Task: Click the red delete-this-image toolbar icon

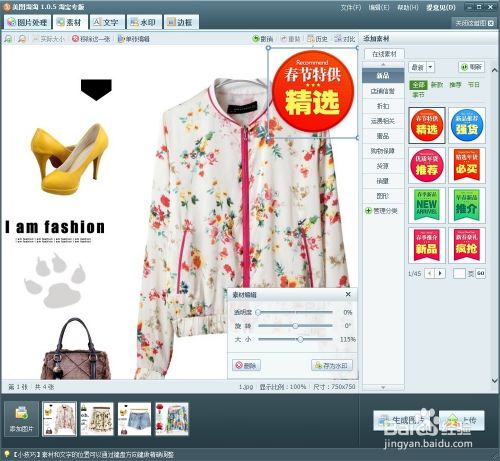Action: pyautogui.click(x=75, y=39)
